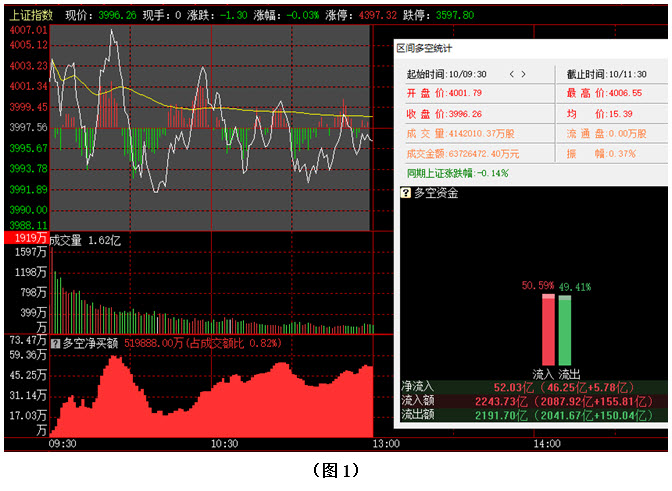The image size is (672, 491).
Task: Select the 流出额 row in fund table
Action: (530, 413)
